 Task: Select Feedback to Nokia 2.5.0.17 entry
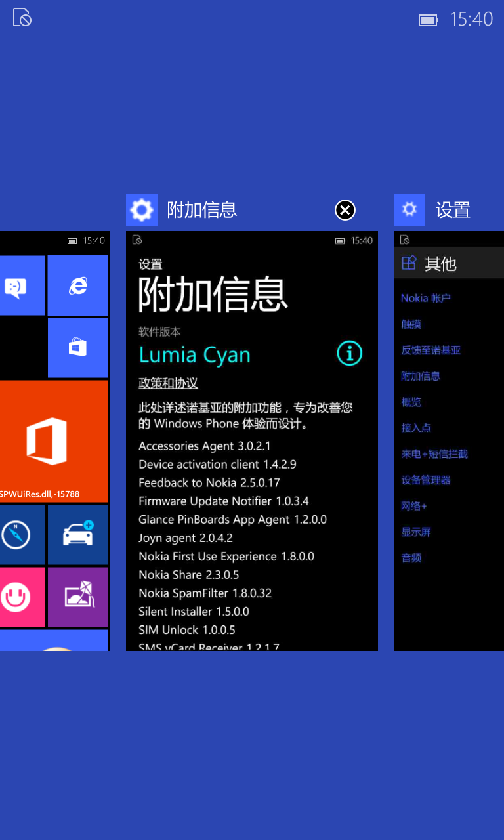tap(209, 483)
